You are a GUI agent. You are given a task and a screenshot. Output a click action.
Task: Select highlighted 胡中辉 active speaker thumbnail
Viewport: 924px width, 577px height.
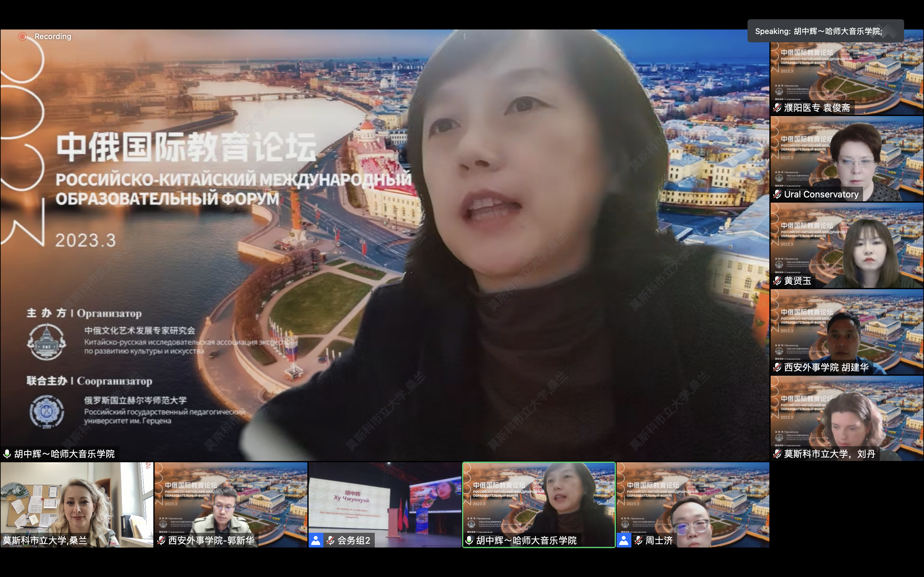[538, 500]
